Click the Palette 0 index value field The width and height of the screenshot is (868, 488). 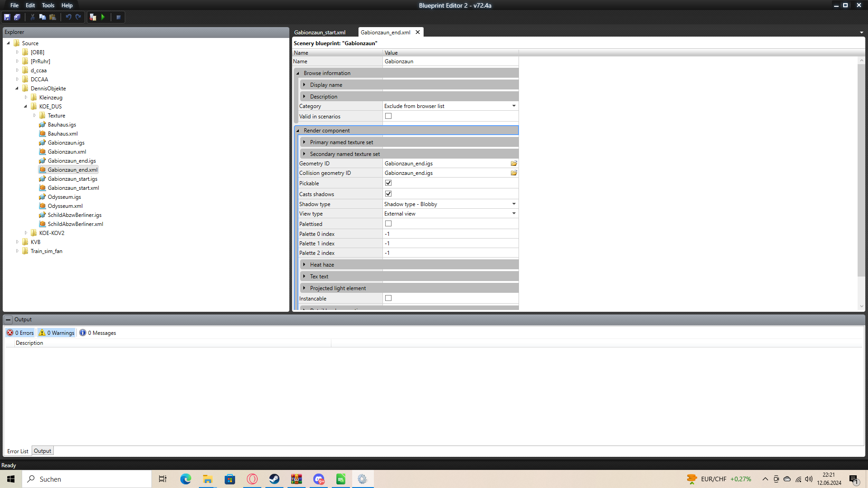coord(450,234)
